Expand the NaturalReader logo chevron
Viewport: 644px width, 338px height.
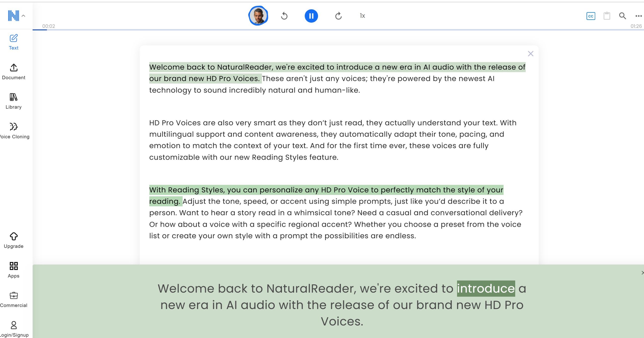click(x=23, y=16)
